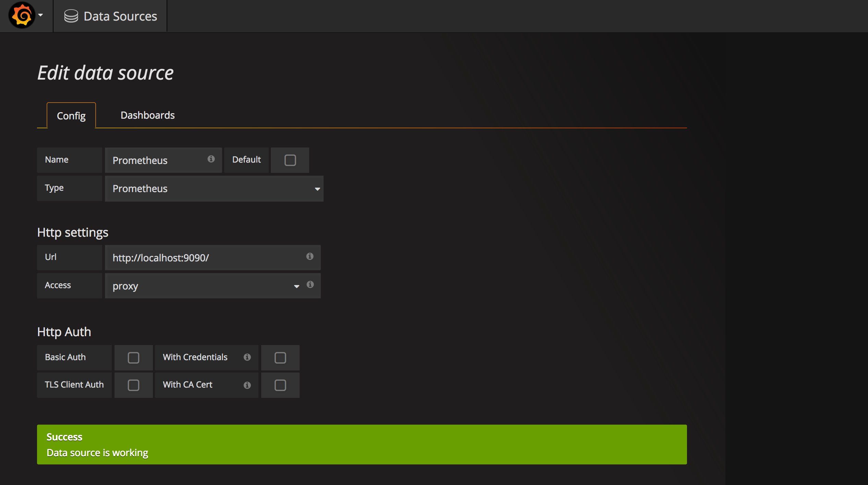Tick the With CA Cert checkbox
Image resolution: width=868 pixels, height=485 pixels.
(x=280, y=385)
